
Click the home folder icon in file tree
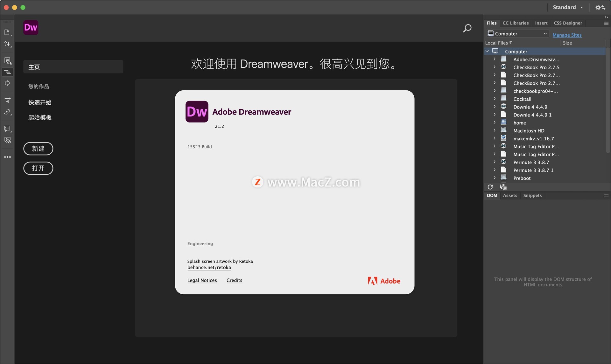click(x=503, y=122)
